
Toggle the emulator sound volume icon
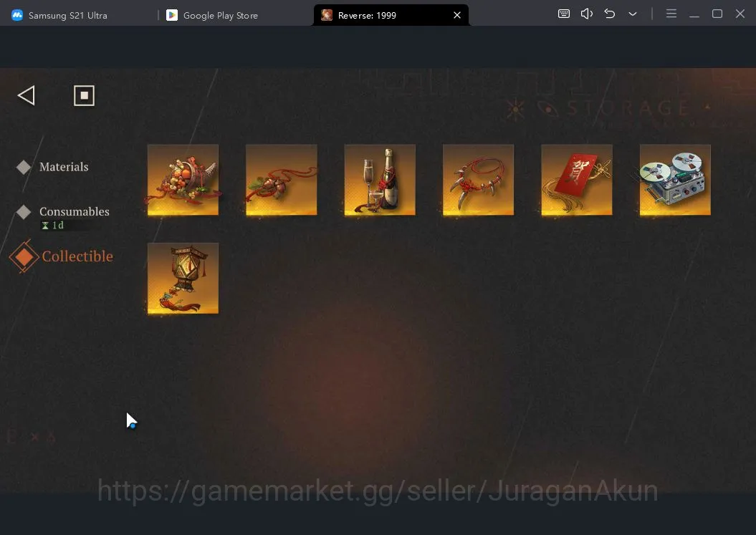click(587, 14)
